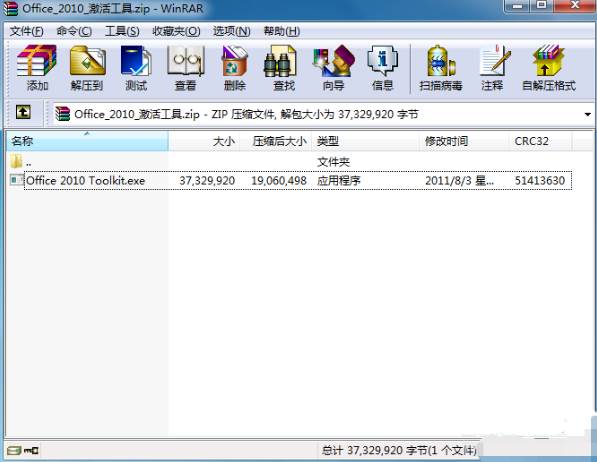Open the 注释 (Comment) tool
This screenshot has width=597, height=462.
pos(493,68)
